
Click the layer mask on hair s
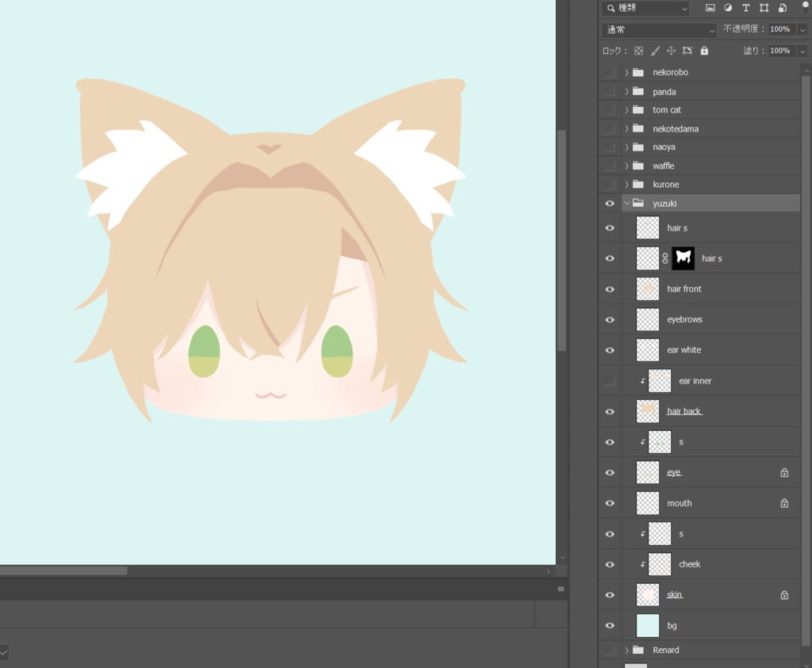coord(682,258)
